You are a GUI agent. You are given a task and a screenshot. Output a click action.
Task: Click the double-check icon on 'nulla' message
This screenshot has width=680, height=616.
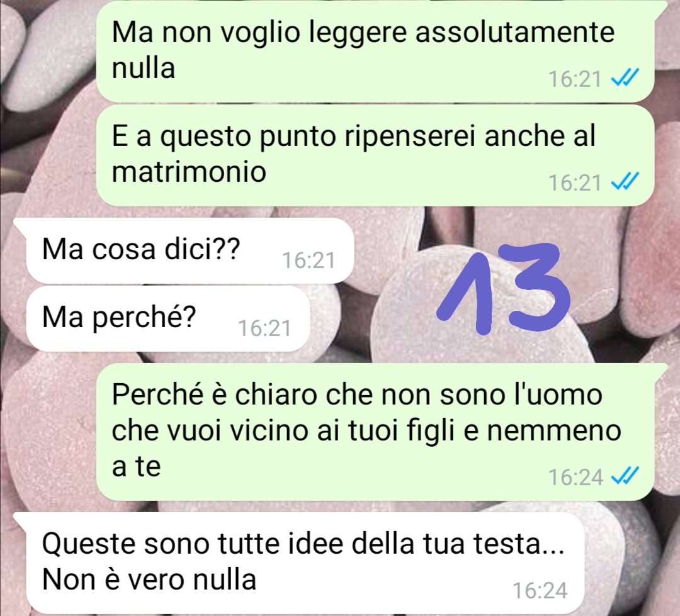click(x=624, y=79)
